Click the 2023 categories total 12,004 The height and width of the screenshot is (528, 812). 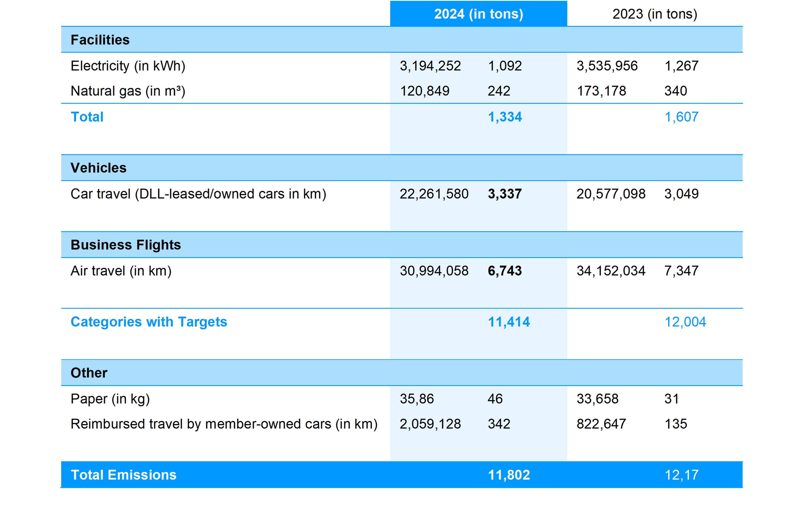coord(685,322)
